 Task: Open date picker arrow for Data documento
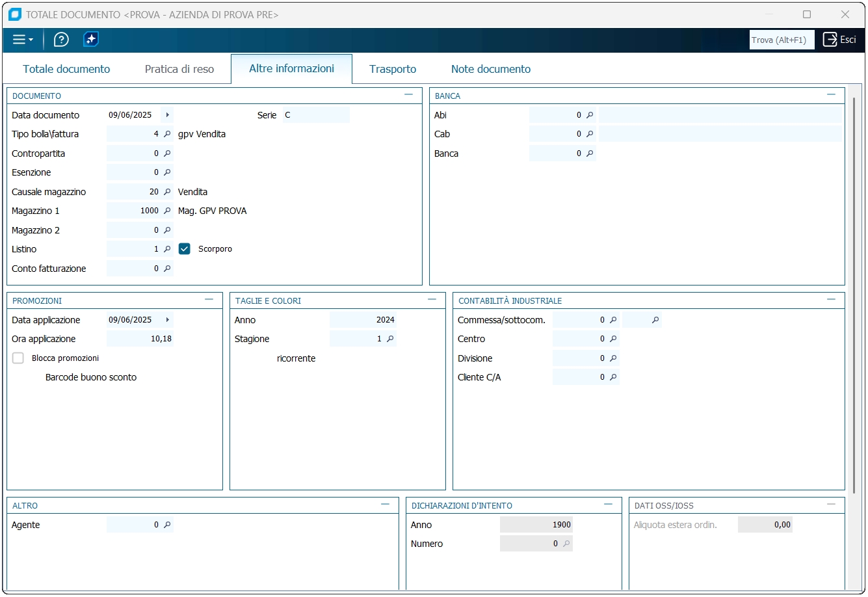tap(167, 115)
